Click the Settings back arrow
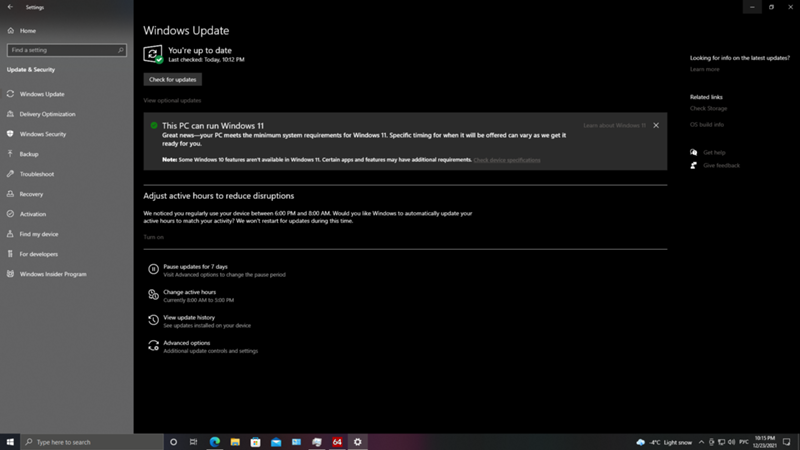Viewport: 800px width, 450px height. (x=10, y=7)
